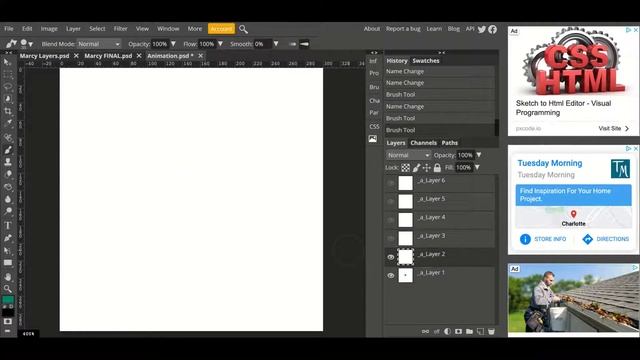
Task: Select the Path Select tool
Action: (x=7, y=250)
